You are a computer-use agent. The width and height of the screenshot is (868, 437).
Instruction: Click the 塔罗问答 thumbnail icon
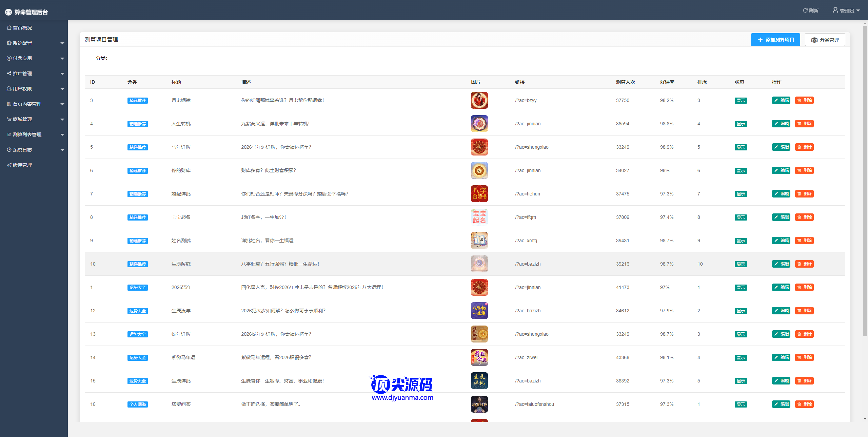pos(479,404)
